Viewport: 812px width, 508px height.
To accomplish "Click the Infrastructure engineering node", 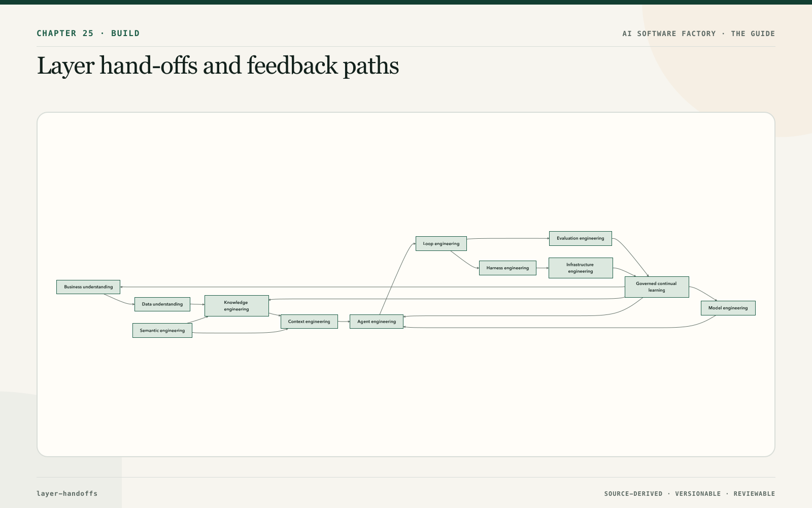I will pos(581,268).
